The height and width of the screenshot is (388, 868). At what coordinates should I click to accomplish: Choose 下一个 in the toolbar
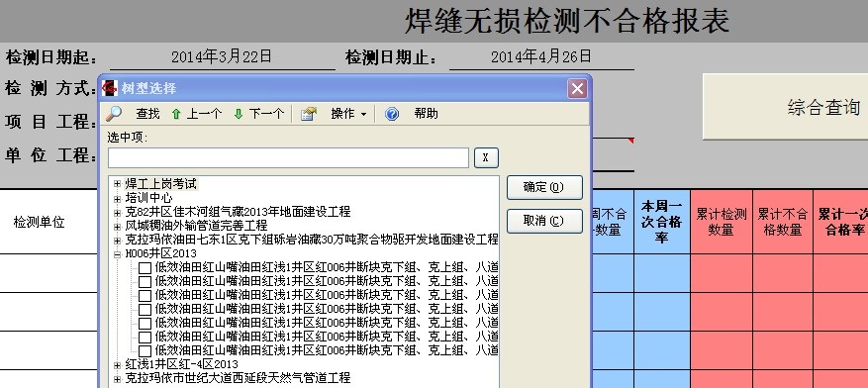pyautogui.click(x=266, y=114)
